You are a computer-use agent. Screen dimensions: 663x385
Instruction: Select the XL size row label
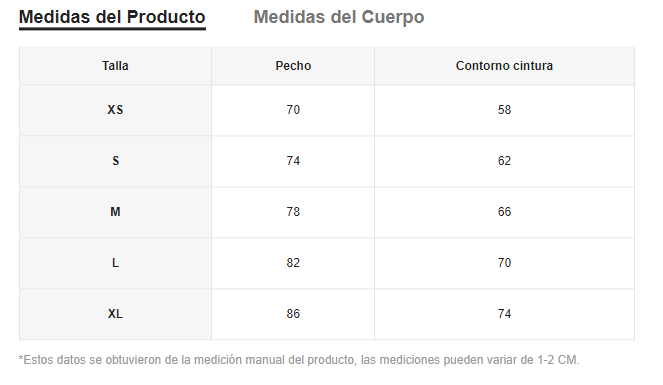point(115,314)
